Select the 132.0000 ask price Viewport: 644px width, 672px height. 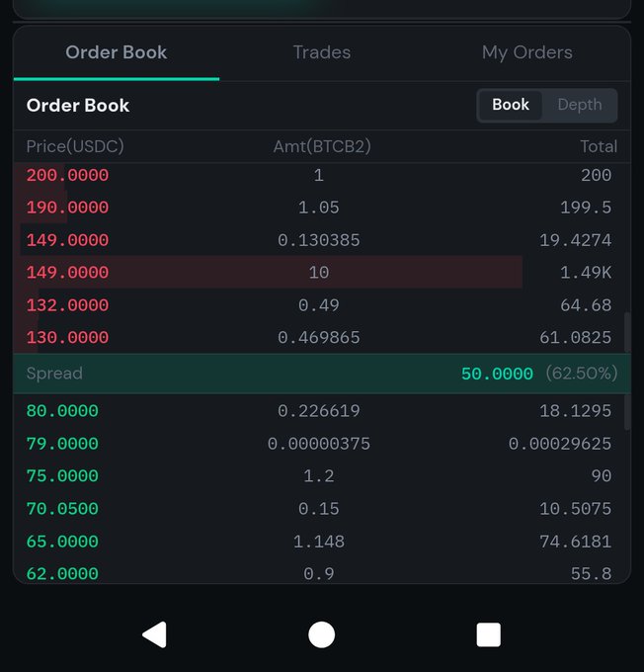coord(68,305)
